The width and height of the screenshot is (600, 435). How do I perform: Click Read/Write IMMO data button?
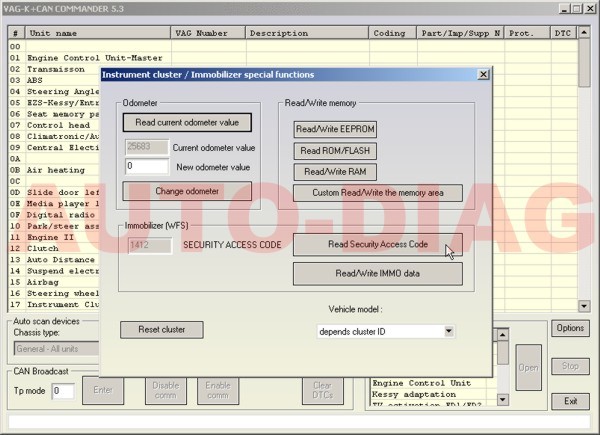[378, 274]
